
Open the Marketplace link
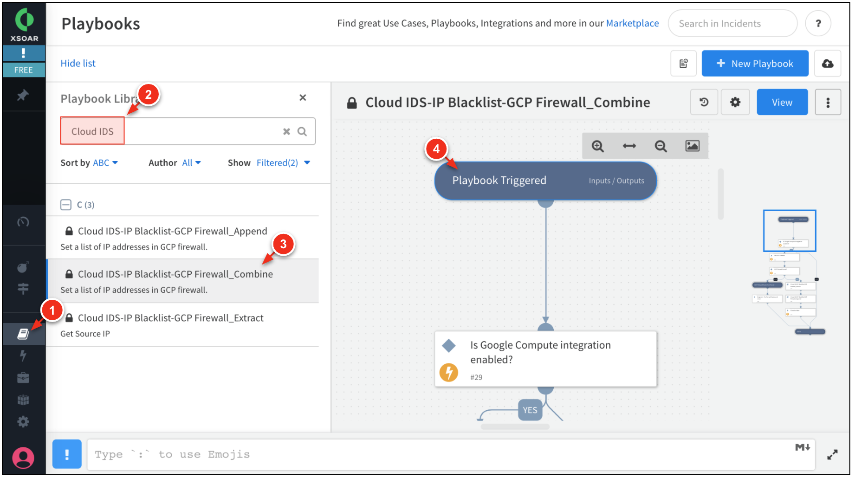click(632, 23)
